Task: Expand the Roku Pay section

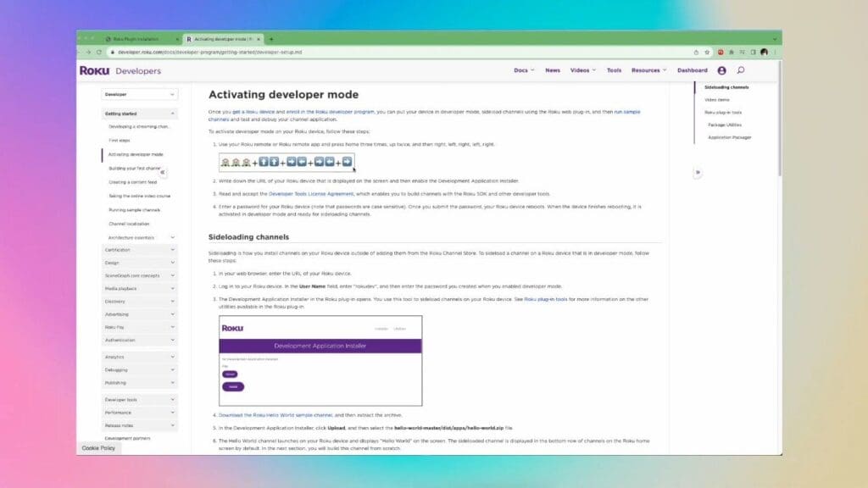Action: (140, 328)
